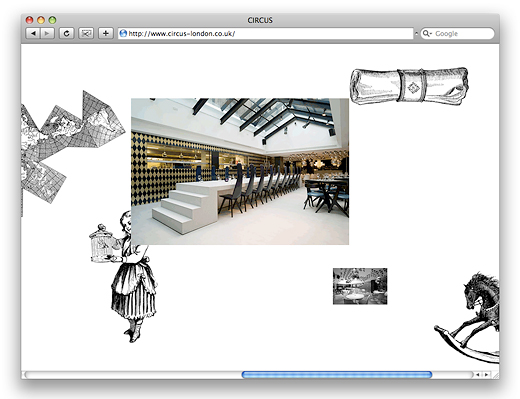Go forward using the forward arrow button

click(47, 34)
